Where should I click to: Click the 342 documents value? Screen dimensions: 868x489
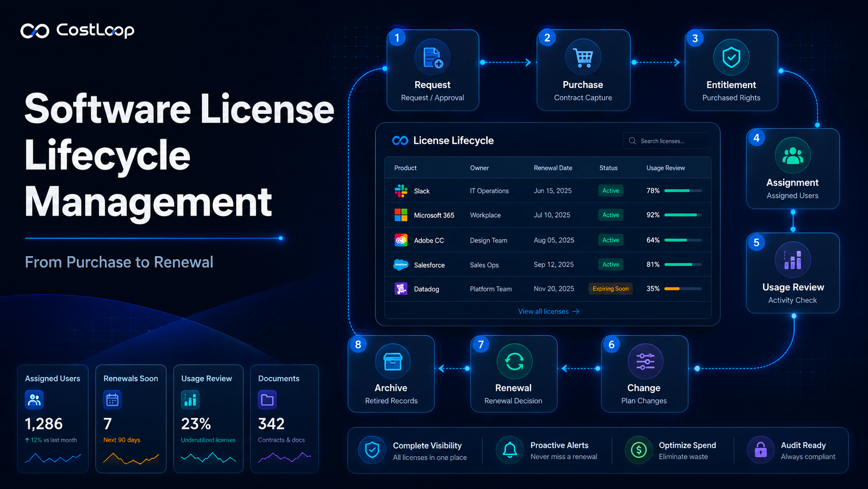271,424
